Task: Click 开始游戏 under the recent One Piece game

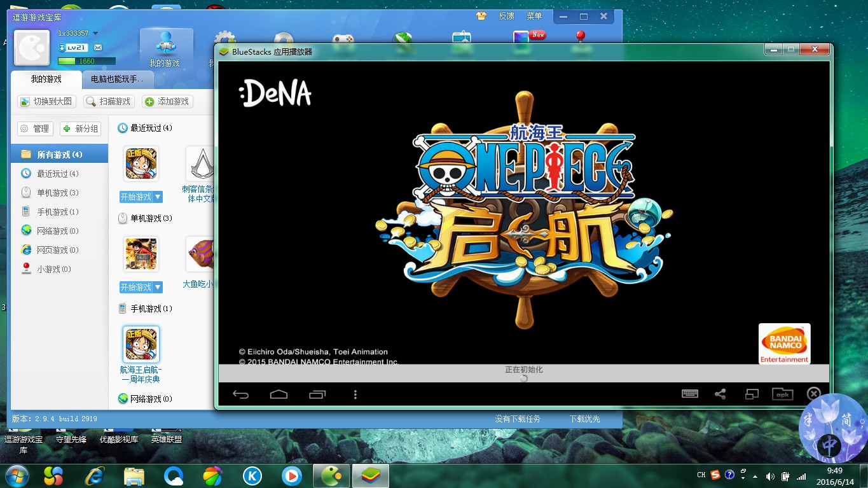Action: point(136,197)
